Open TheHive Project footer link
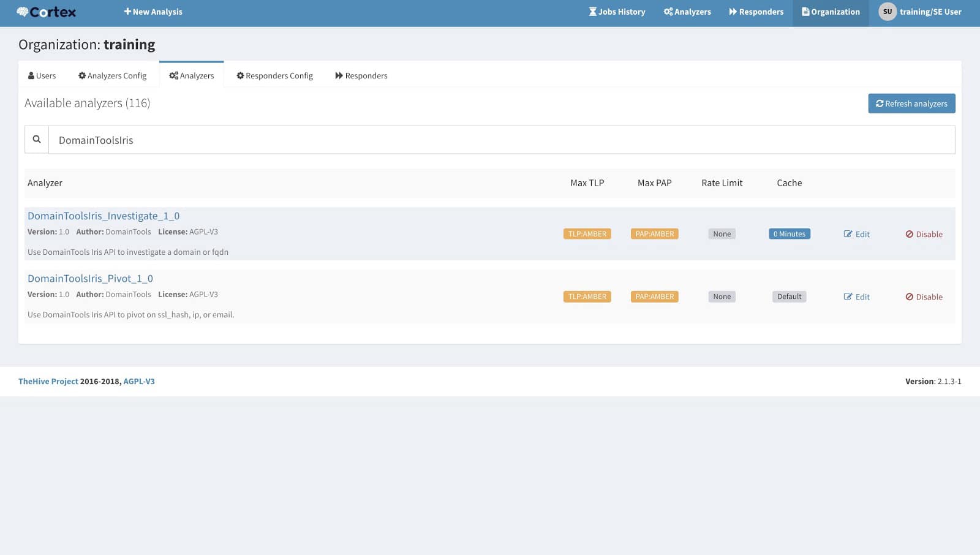Viewport: 980px width, 555px height. coord(48,381)
